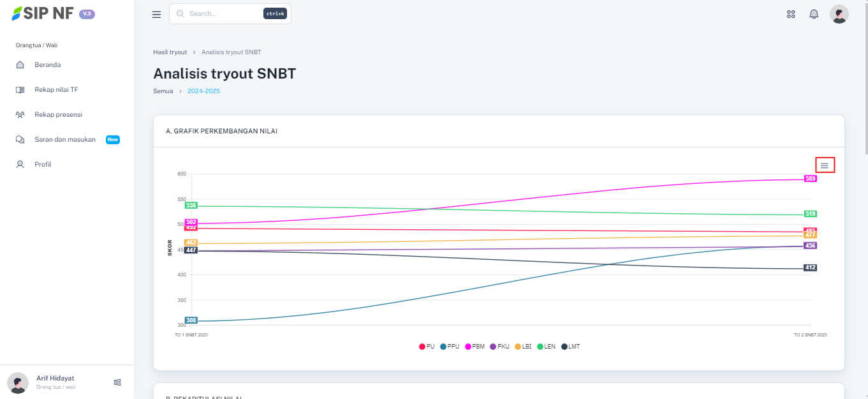
Task: Open the notifications bell icon
Action: tap(814, 14)
